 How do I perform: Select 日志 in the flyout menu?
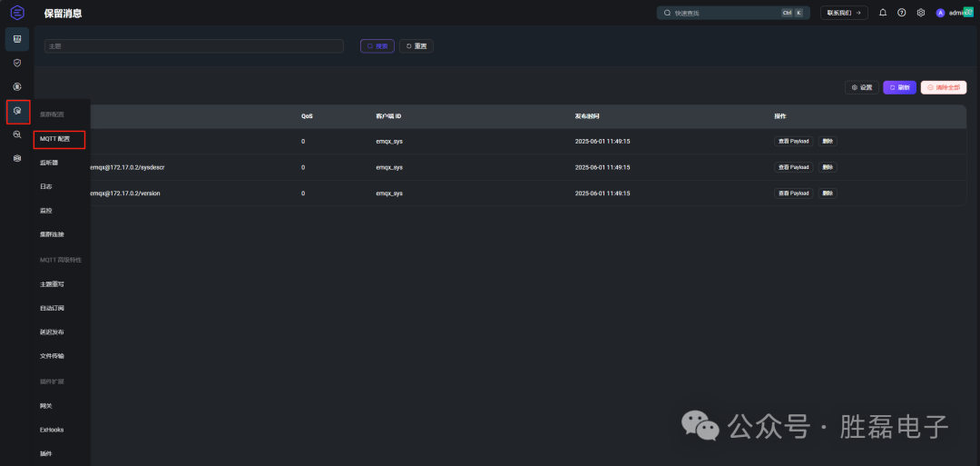click(45, 186)
